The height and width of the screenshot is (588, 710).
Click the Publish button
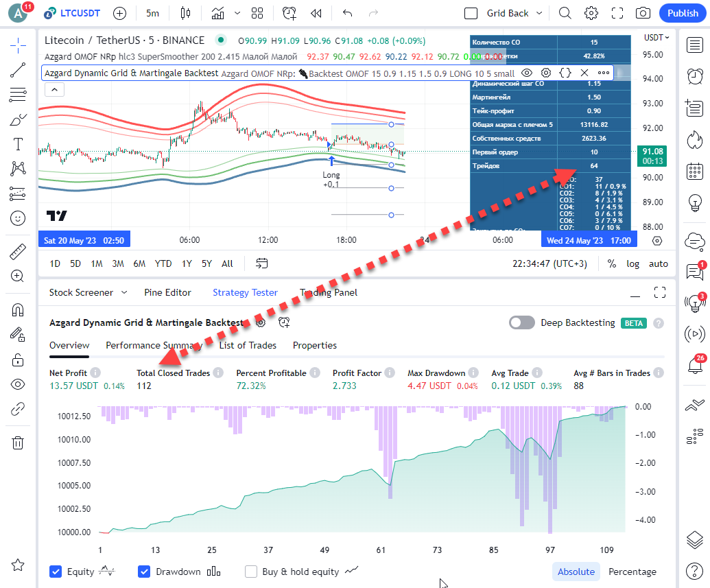683,14
